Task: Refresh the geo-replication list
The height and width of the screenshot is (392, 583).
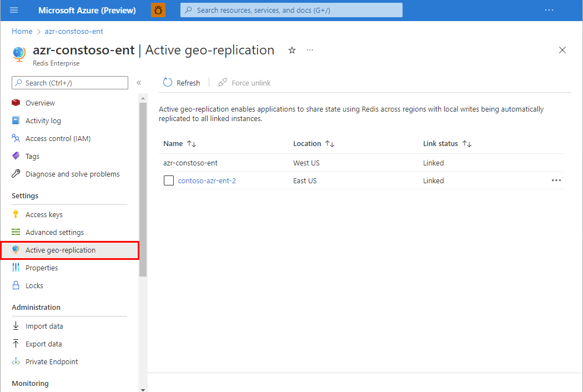Action: 181,82
